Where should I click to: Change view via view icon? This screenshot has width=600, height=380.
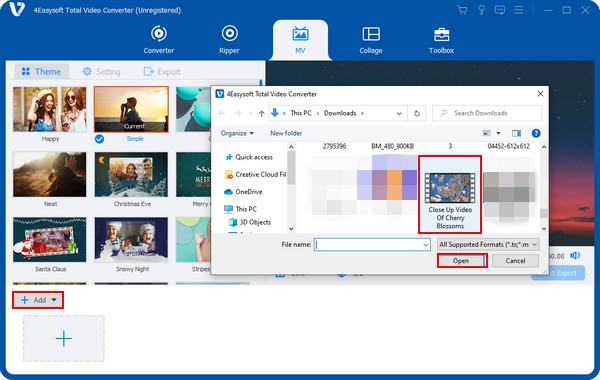487,133
